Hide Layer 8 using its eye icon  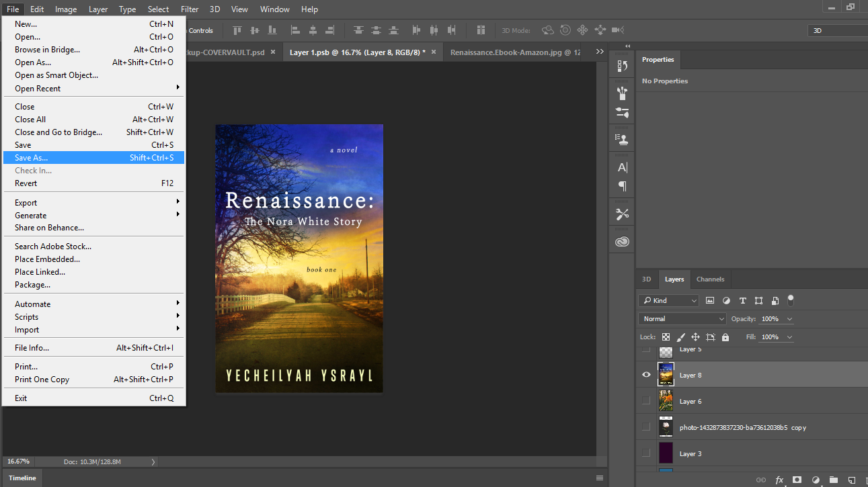click(646, 375)
